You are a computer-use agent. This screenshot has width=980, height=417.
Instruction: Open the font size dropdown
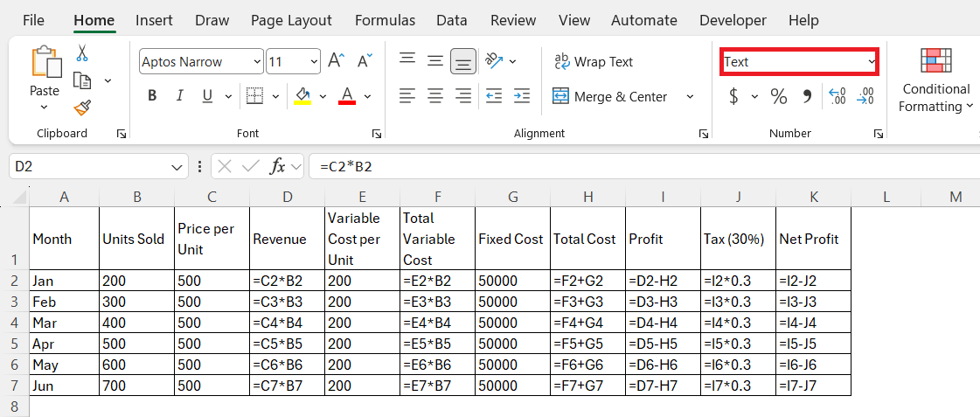[x=315, y=62]
